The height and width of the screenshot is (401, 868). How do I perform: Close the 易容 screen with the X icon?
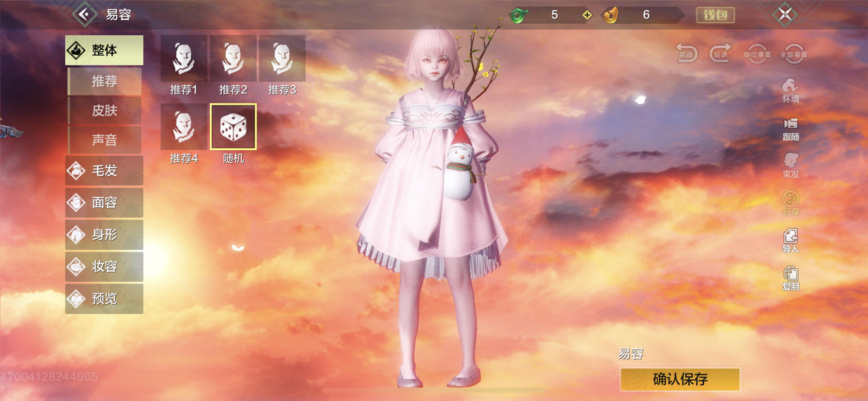785,15
